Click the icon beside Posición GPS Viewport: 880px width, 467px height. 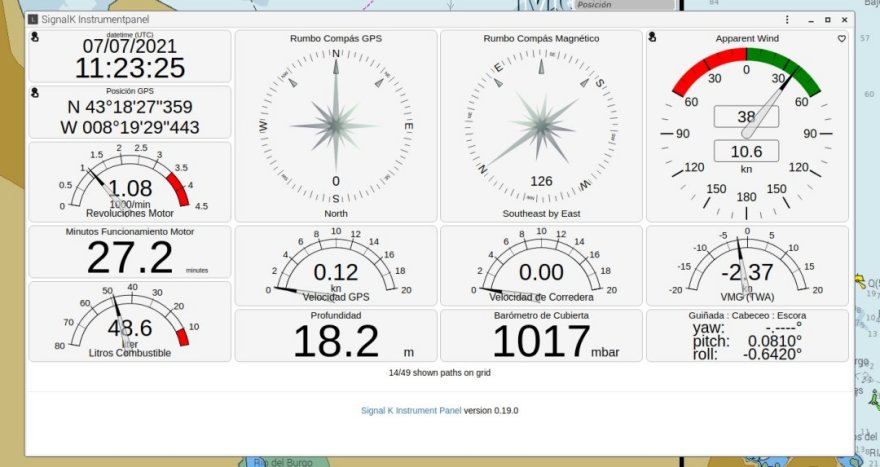tap(34, 93)
